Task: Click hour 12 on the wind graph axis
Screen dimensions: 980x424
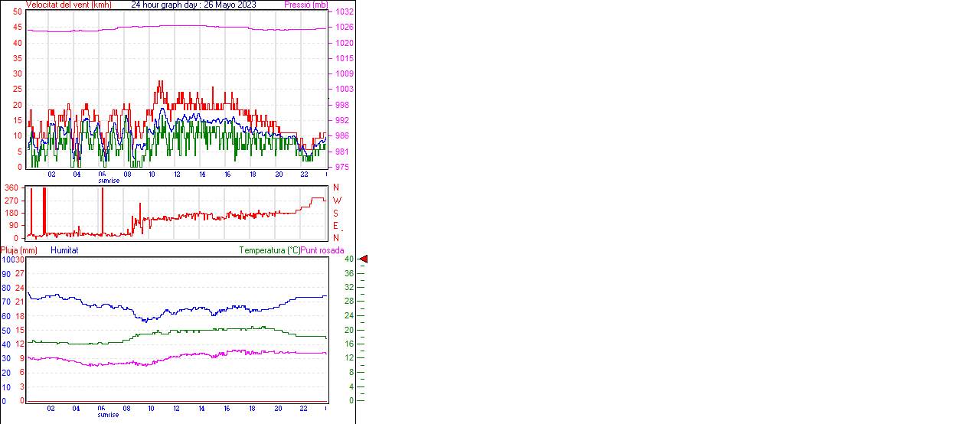Action: tap(177, 174)
